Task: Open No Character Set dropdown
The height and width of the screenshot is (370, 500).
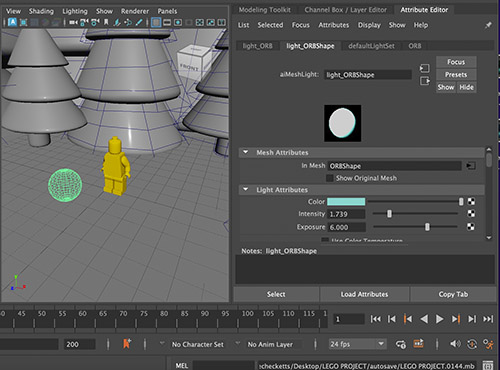Action: coord(197,344)
